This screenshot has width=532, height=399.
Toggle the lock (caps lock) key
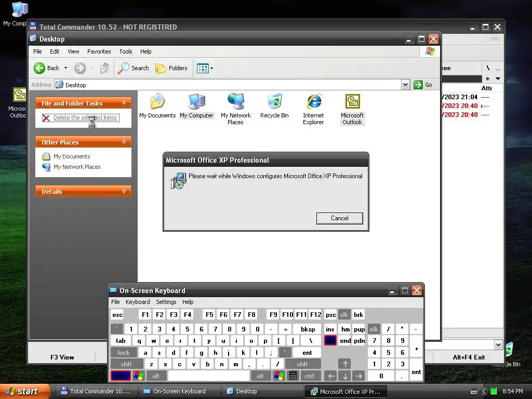(124, 353)
